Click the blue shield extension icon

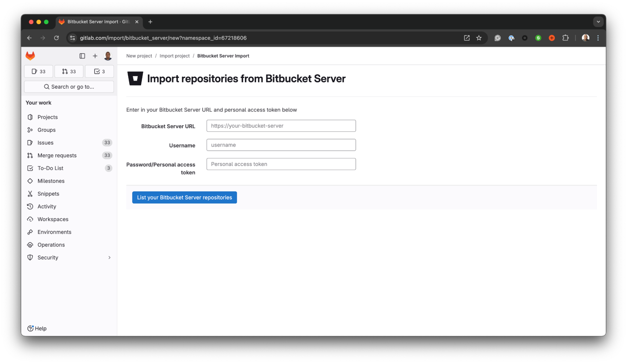point(511,38)
